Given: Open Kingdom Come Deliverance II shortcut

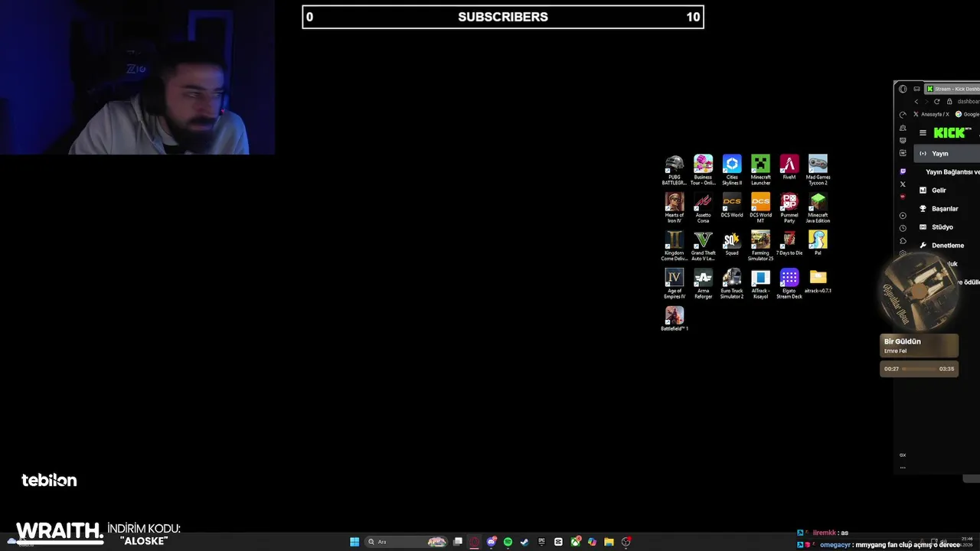Looking at the screenshot, I should [x=675, y=246].
